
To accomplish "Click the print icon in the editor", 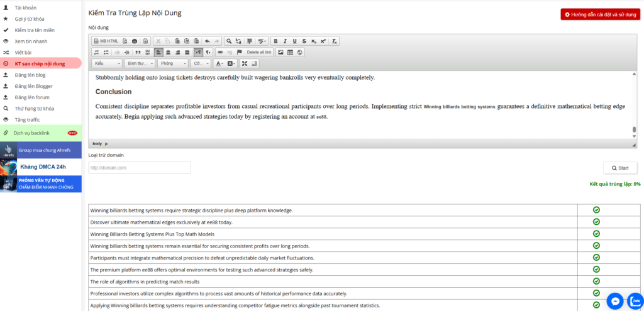I will 135,41.
